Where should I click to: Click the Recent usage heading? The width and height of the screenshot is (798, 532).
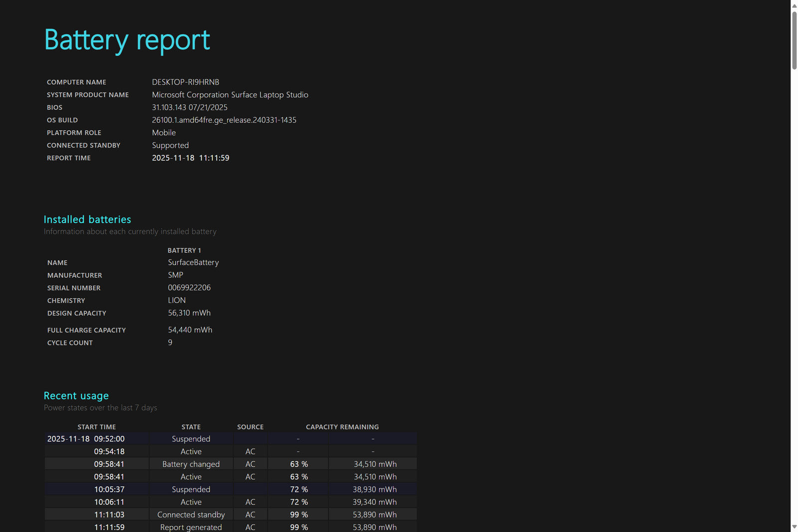coord(76,395)
